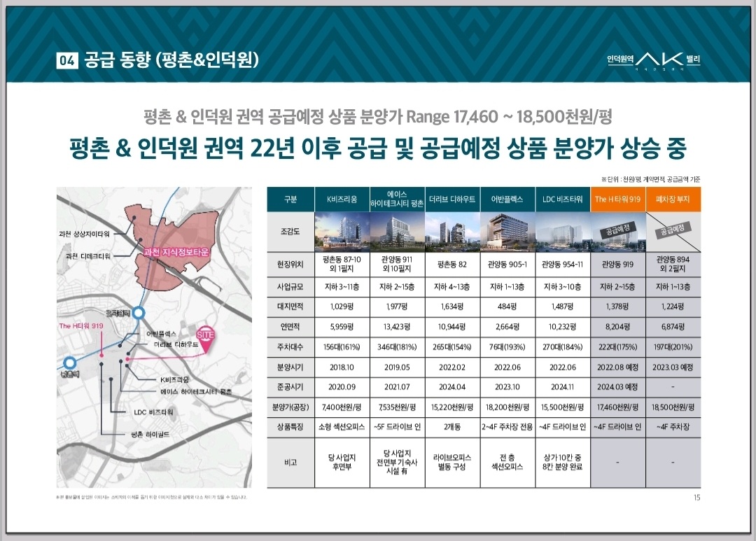
Task: Click the page number 15
Action: point(696,498)
